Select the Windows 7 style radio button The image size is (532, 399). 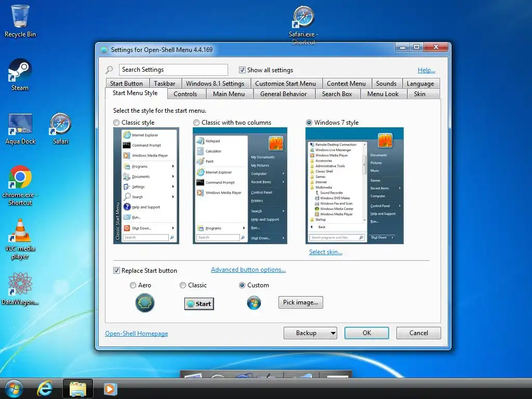point(309,123)
